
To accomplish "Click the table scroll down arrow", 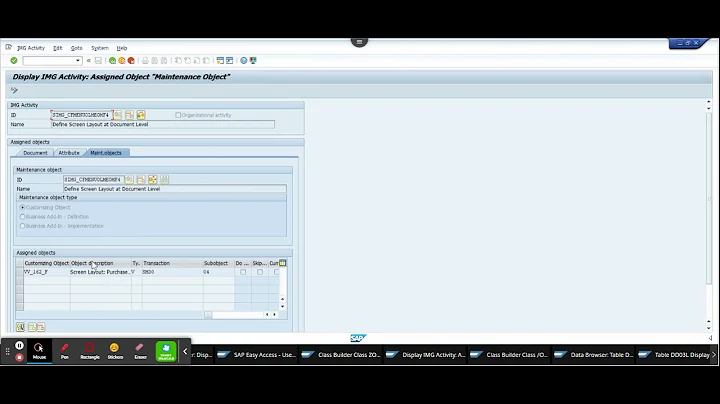I will pos(282,307).
